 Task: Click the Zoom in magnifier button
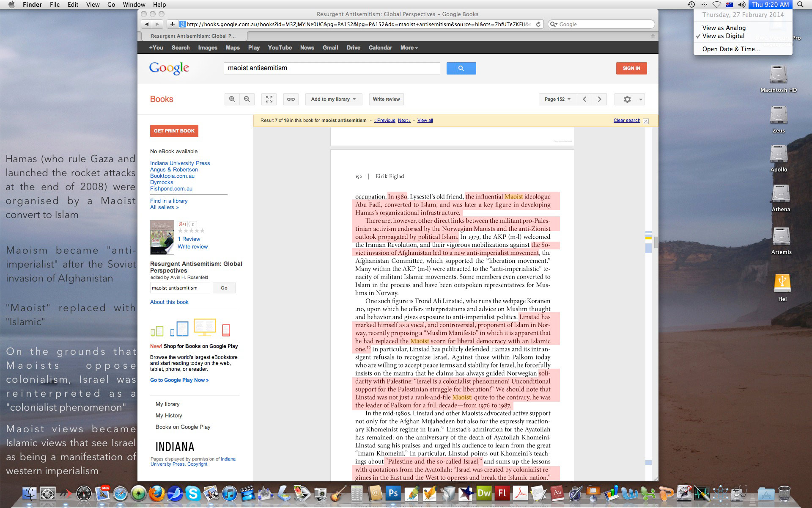coord(232,99)
